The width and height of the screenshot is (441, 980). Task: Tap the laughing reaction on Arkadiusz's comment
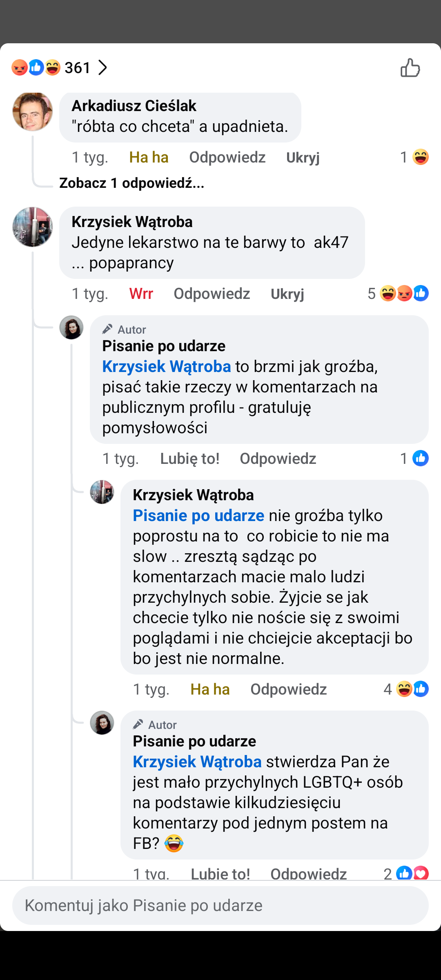420,157
